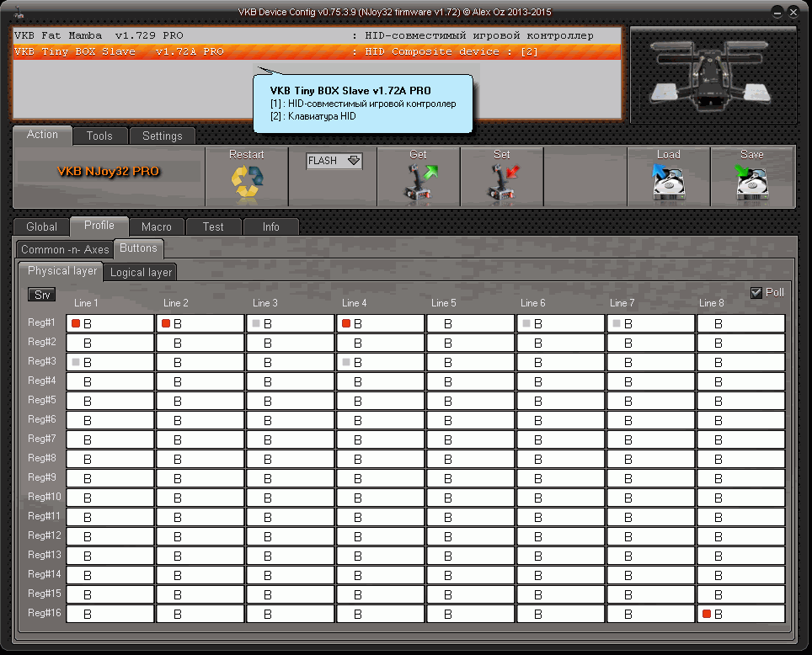Click the Set joystick icon
This screenshot has width=812, height=655.
click(x=502, y=182)
